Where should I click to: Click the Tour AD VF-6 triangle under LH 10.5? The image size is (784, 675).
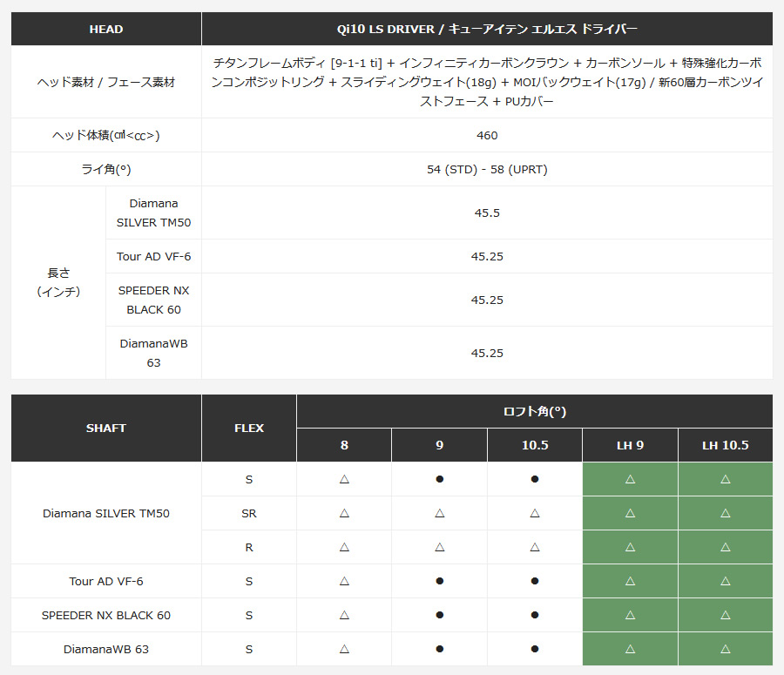click(x=726, y=582)
